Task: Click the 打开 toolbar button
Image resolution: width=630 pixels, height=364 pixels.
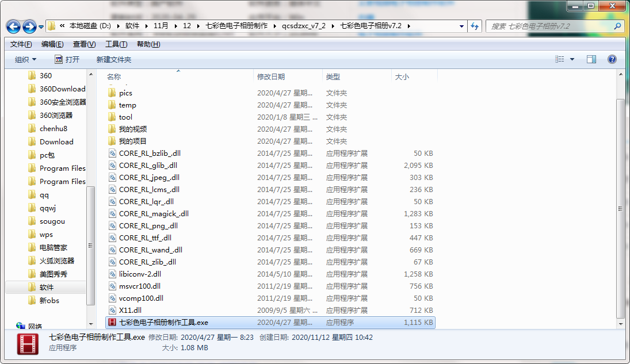Action: [67, 59]
